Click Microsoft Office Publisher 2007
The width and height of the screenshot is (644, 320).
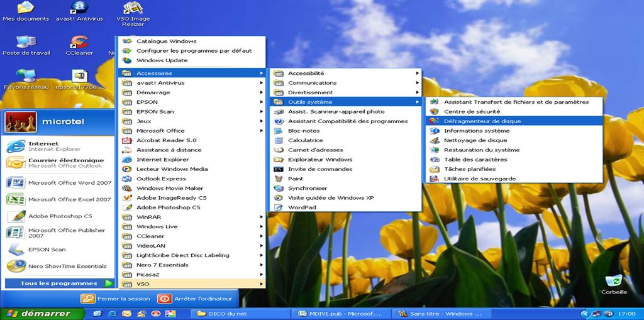point(58,233)
